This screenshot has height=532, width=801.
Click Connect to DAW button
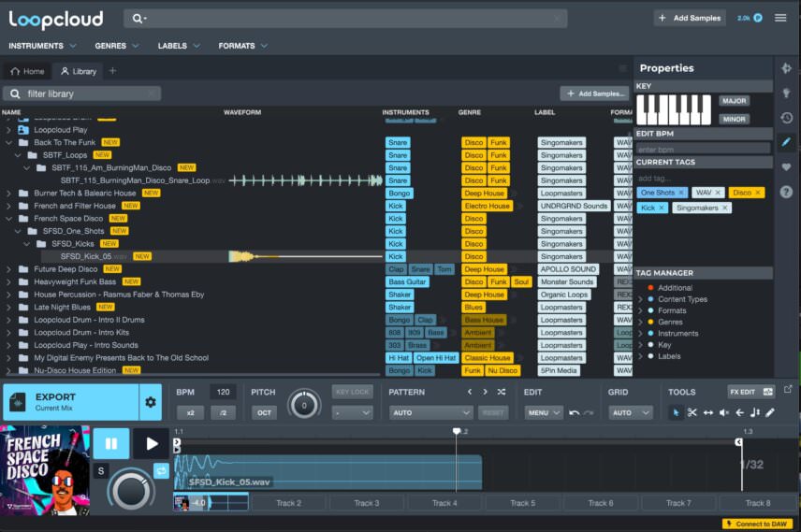[x=758, y=524]
